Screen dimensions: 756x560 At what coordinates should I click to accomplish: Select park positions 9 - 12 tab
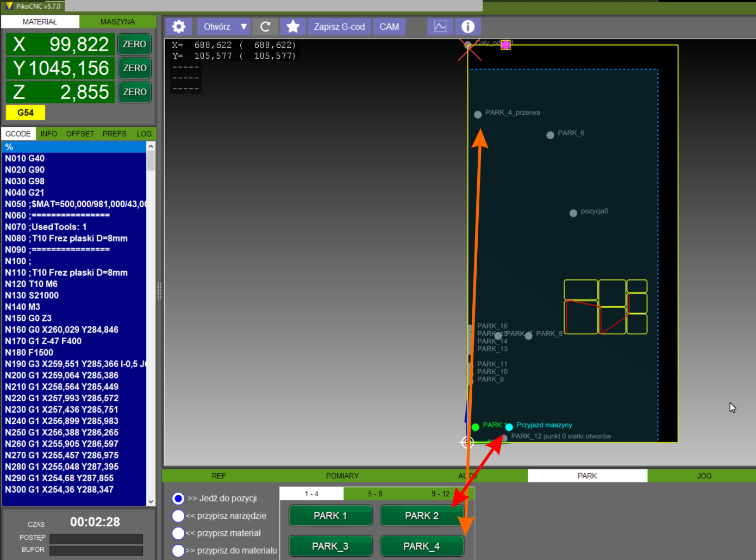[441, 494]
